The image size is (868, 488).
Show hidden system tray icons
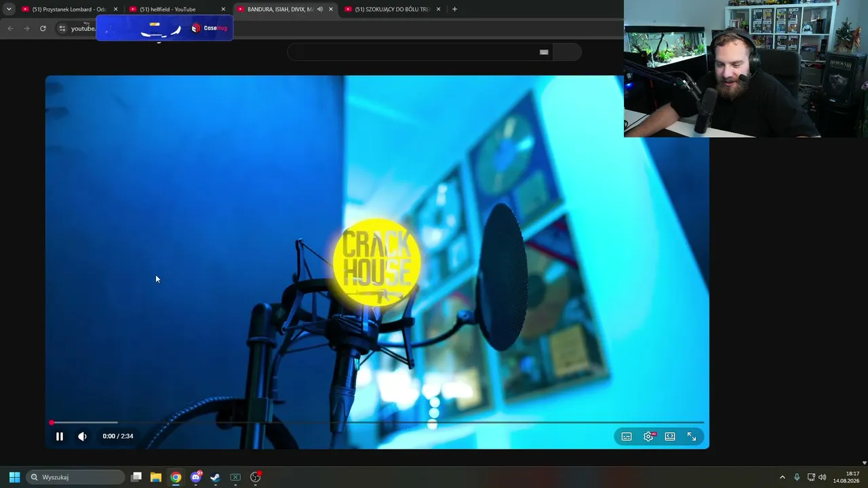point(782,477)
